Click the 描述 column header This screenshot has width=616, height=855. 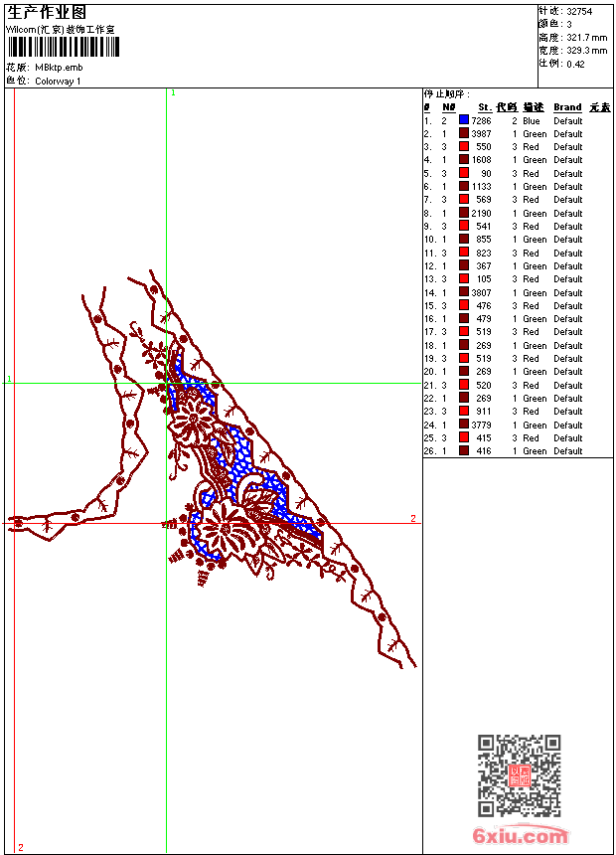pyautogui.click(x=534, y=107)
